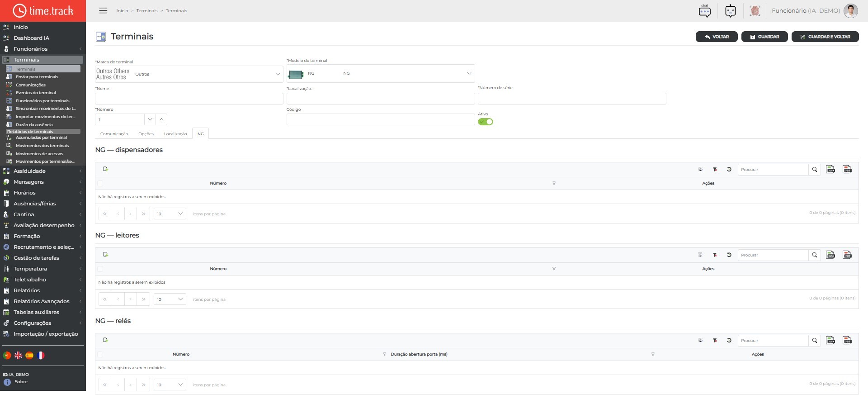The image size is (868, 399).
Task: Switch language to French flag
Action: tap(41, 356)
